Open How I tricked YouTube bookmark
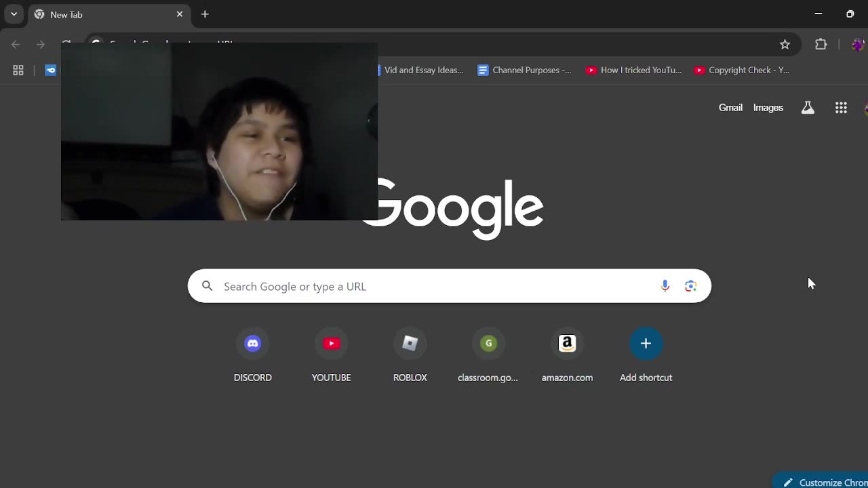This screenshot has width=868, height=488. click(633, 70)
